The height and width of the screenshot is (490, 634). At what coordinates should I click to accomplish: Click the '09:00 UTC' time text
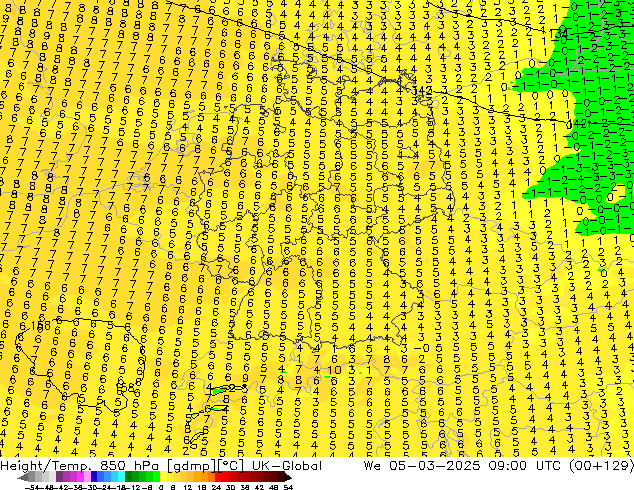click(x=524, y=466)
